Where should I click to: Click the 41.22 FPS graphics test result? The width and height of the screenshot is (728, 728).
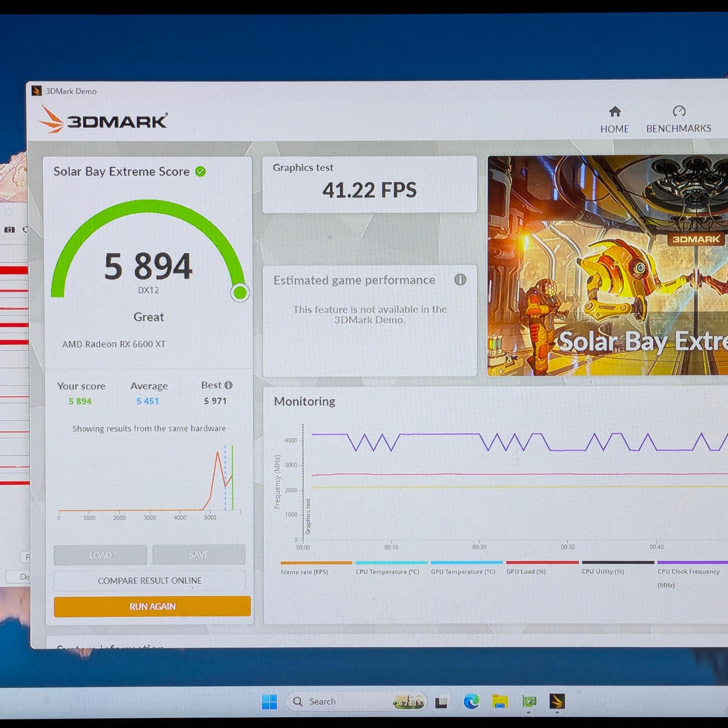tap(369, 190)
